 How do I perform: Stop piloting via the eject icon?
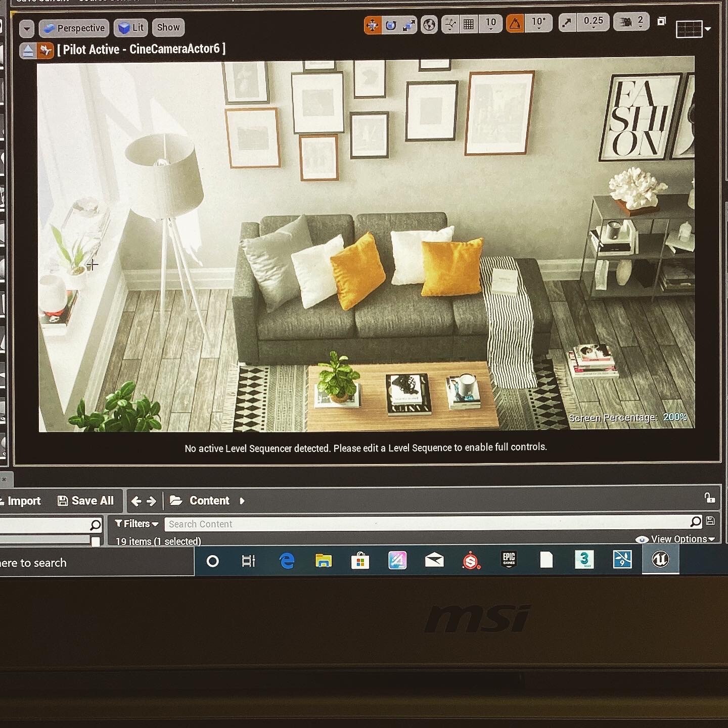28,50
